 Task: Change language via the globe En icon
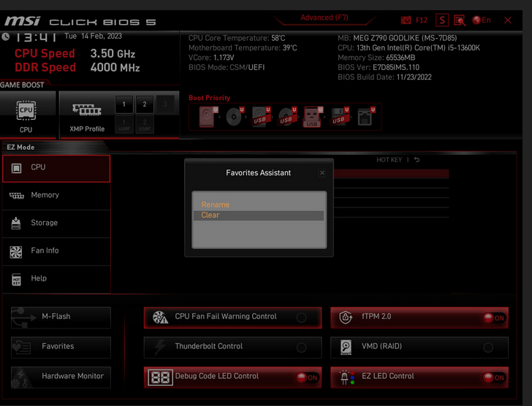(482, 20)
